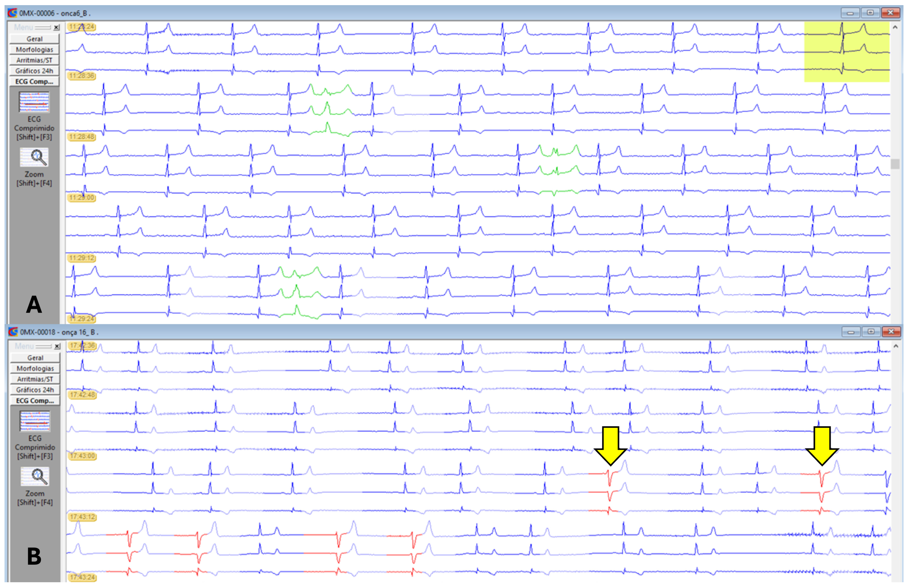Viewport: 908px width, 588px height.
Task: Click app logo icon of 0MX-00006 window
Action: coord(13,13)
